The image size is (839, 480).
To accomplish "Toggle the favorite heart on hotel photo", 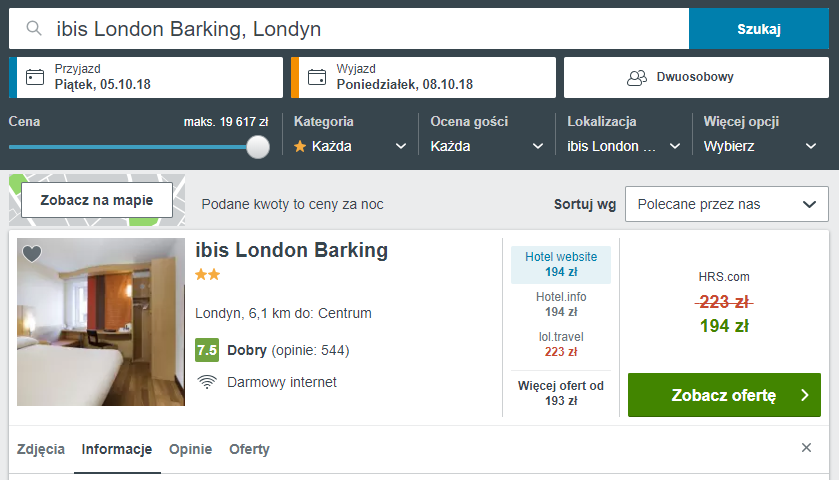I will click(x=32, y=254).
